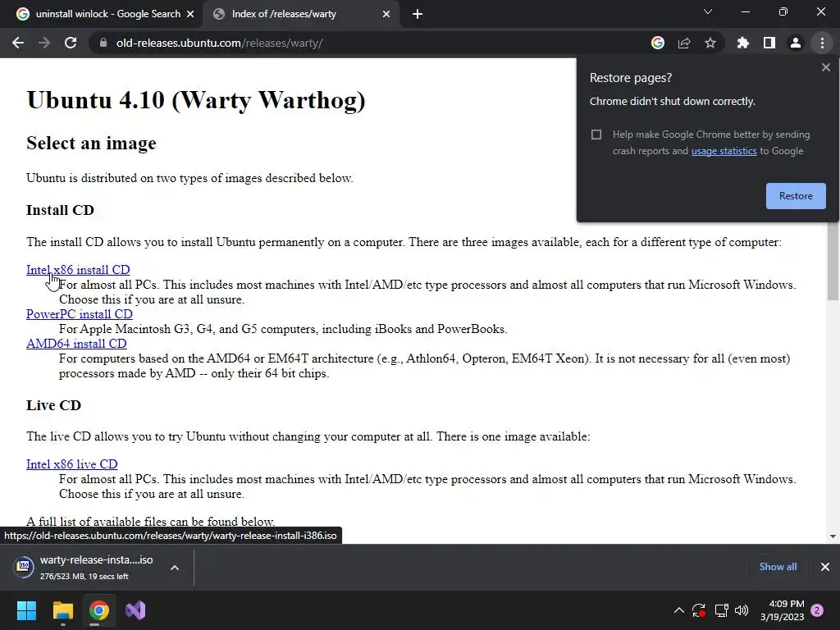Download the Intel x86 install CD

78,270
